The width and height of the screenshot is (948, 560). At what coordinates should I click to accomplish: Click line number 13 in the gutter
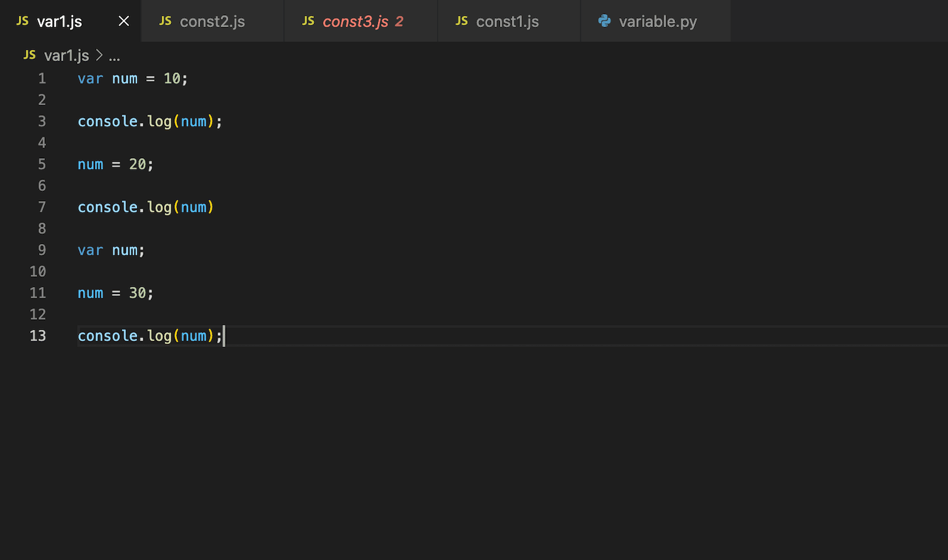(x=38, y=336)
